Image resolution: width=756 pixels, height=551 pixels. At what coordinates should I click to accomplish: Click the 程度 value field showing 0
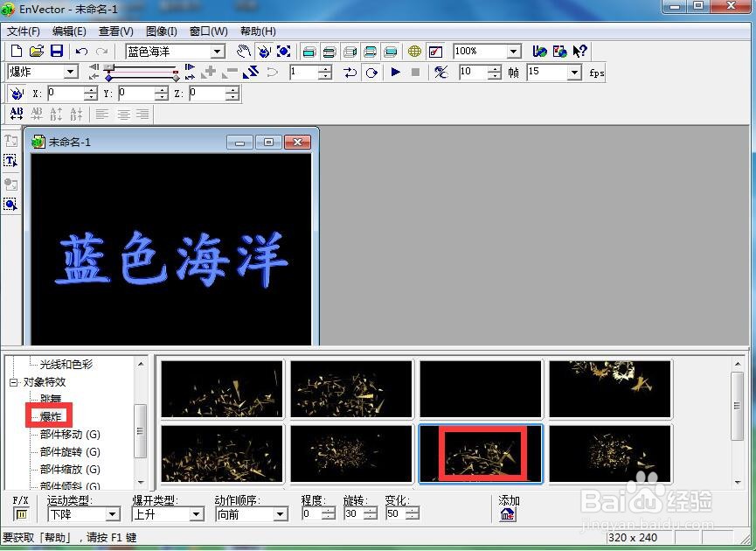point(311,514)
